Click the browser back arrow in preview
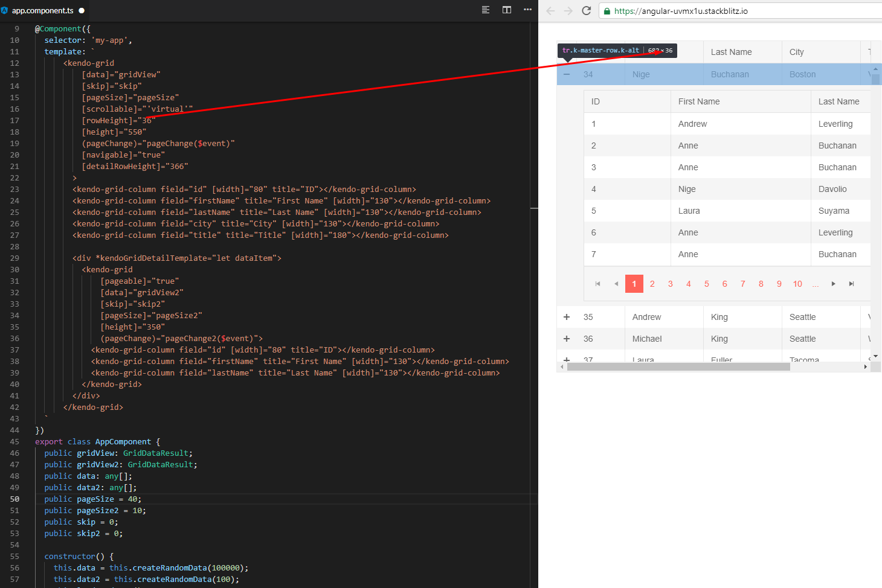Viewport: 882px width, 588px height. [550, 10]
